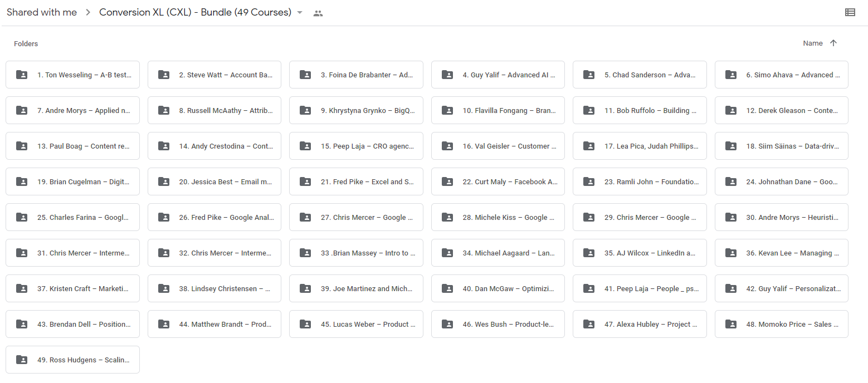868x383 pixels.
Task: Click the shared people icon beside folder title
Action: (x=318, y=13)
